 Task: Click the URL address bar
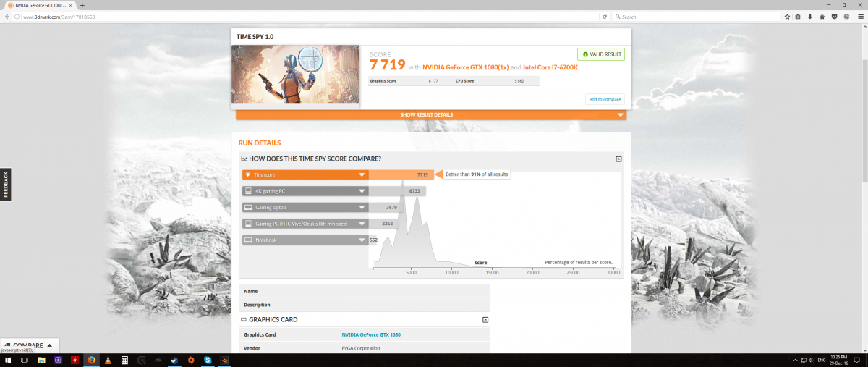(311, 17)
